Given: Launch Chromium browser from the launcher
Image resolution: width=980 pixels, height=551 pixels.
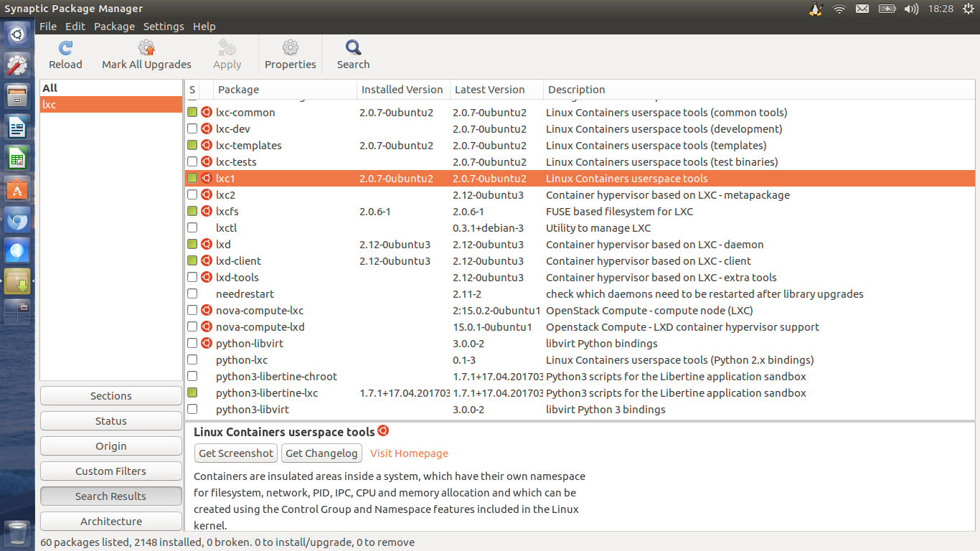Looking at the screenshot, I should click(17, 220).
